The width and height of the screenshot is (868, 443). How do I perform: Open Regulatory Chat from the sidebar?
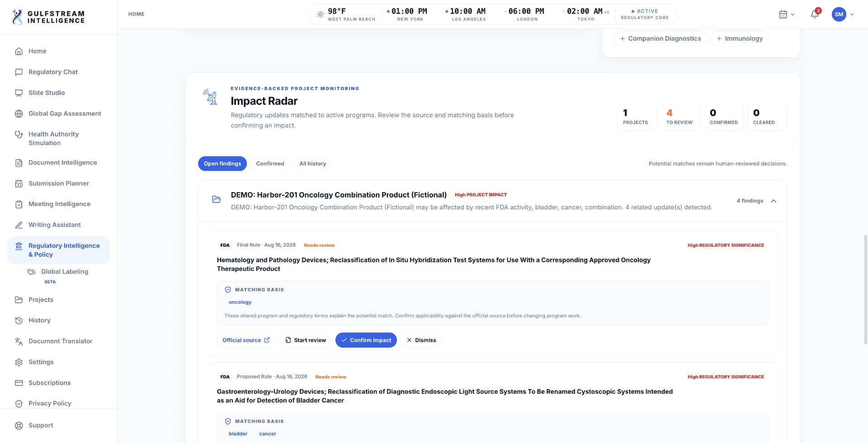[x=59, y=72]
